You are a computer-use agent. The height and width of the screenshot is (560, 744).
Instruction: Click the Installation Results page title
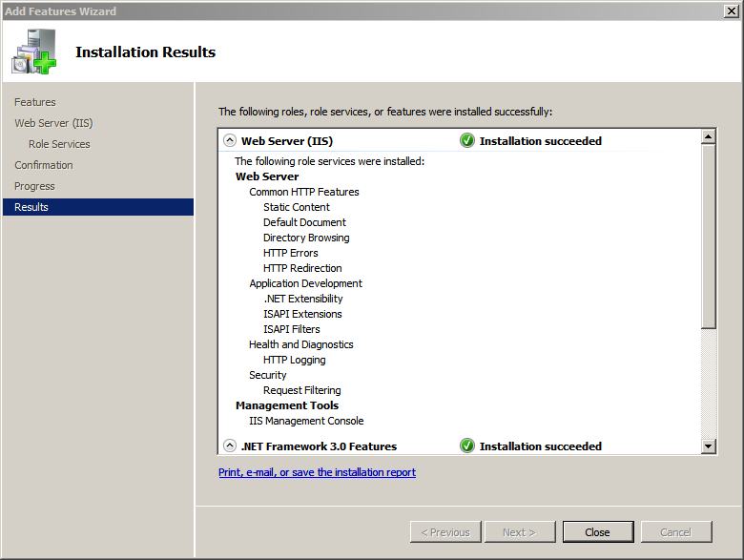145,52
